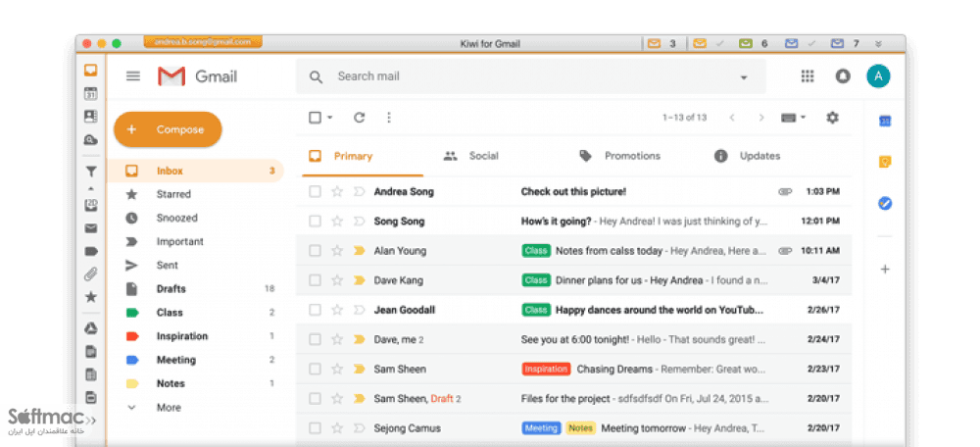Open Contacts in the Kiwi left sidebar
Viewport: 980px width, 447px height.
click(x=90, y=117)
